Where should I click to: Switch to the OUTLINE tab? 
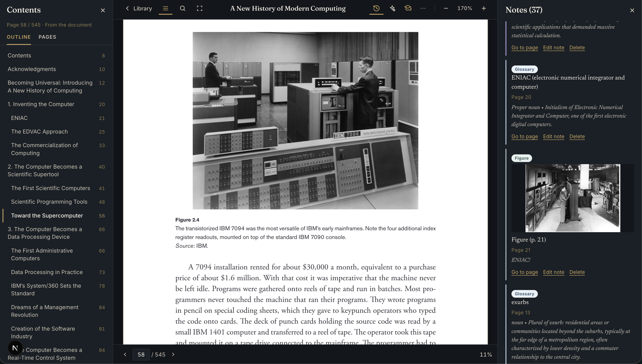pyautogui.click(x=19, y=37)
